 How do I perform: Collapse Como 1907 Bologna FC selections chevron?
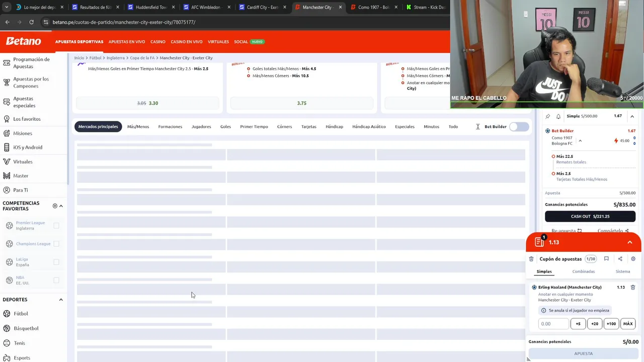pyautogui.click(x=580, y=141)
